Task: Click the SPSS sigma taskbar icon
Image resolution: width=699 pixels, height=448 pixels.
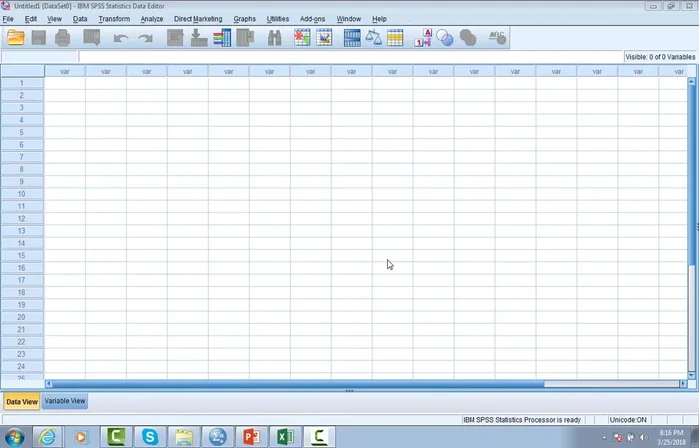Action: pyautogui.click(x=218, y=437)
